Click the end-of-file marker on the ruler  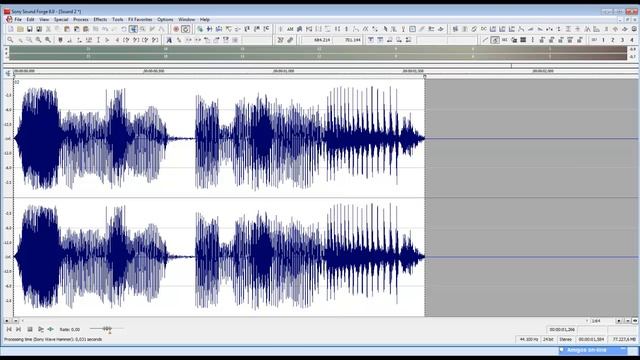tap(424, 76)
